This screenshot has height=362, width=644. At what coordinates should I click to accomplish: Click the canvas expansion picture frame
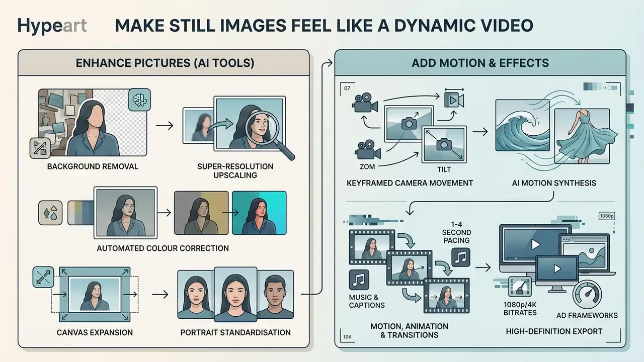(94, 295)
